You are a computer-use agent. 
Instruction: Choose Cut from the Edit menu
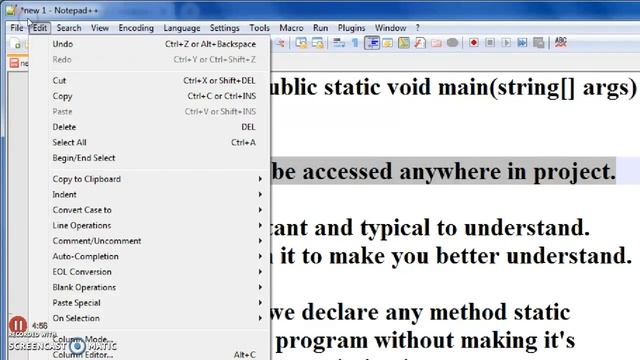[149, 81]
